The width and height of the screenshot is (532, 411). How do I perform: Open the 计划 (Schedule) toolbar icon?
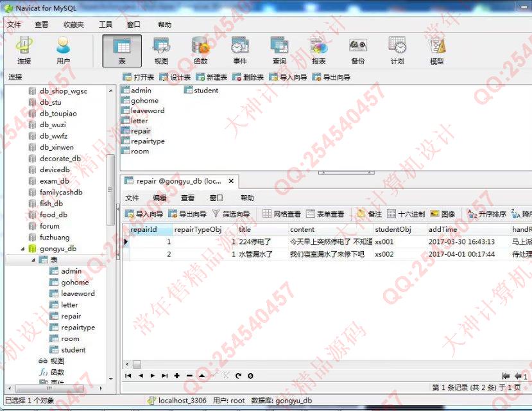pos(397,51)
